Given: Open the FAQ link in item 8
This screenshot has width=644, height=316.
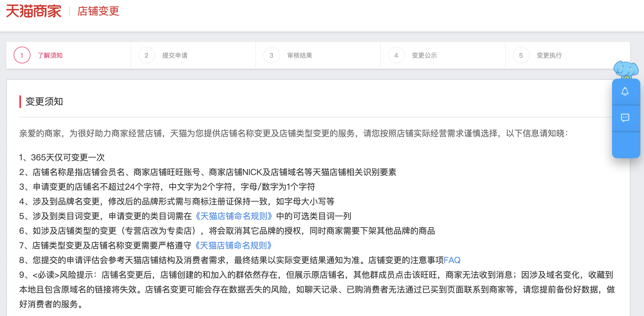Looking at the screenshot, I should pos(452,260).
